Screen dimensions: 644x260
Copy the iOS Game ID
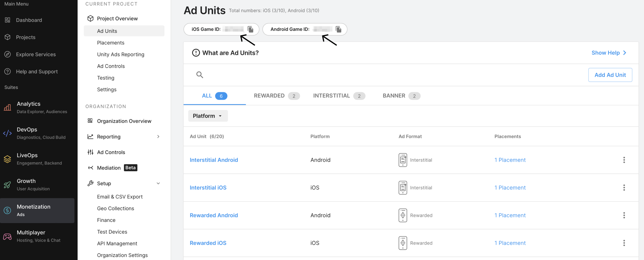tap(250, 29)
